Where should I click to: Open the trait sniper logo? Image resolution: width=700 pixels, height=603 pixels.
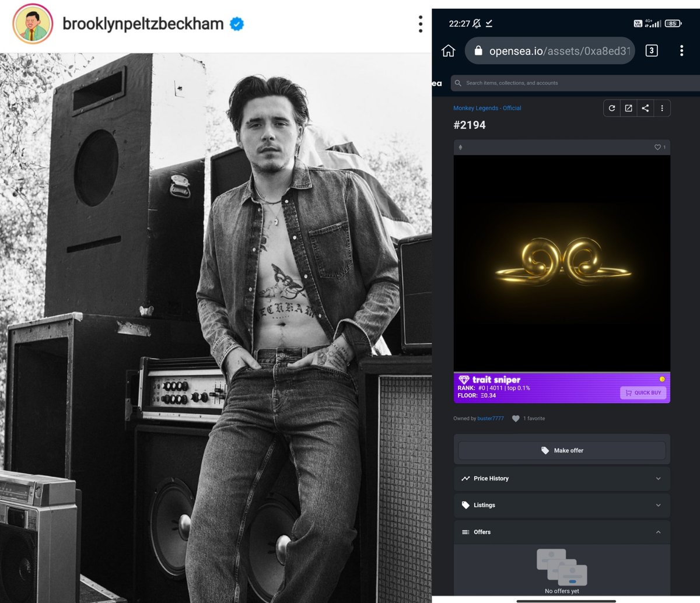pos(489,380)
